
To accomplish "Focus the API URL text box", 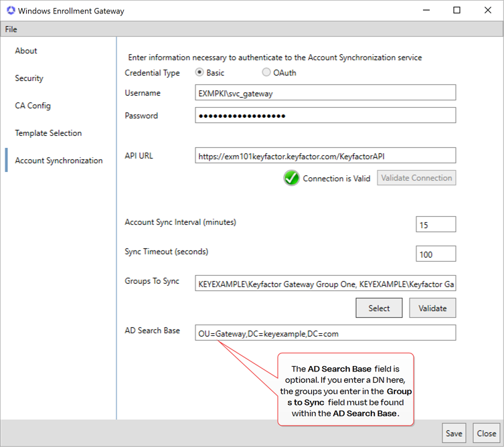I will pos(325,156).
